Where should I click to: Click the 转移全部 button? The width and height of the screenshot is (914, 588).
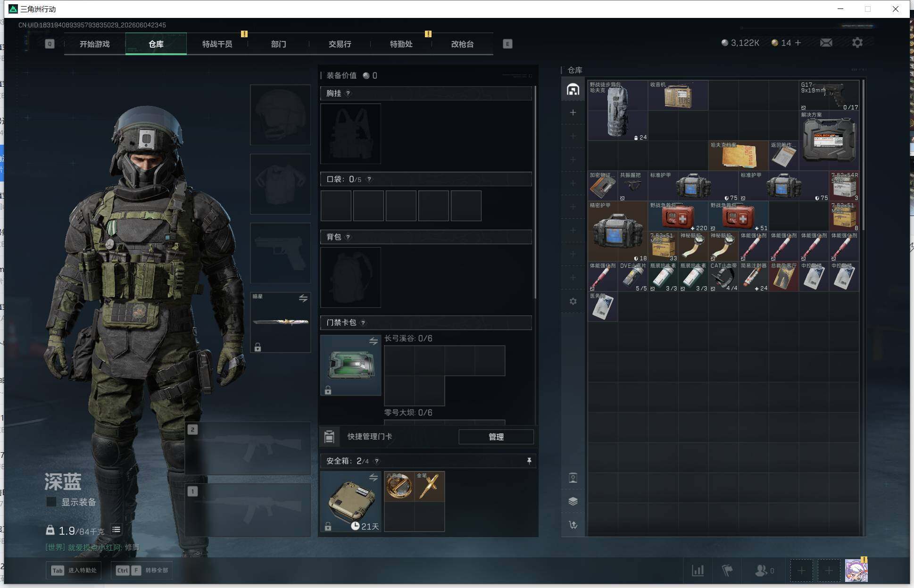[x=142, y=570]
